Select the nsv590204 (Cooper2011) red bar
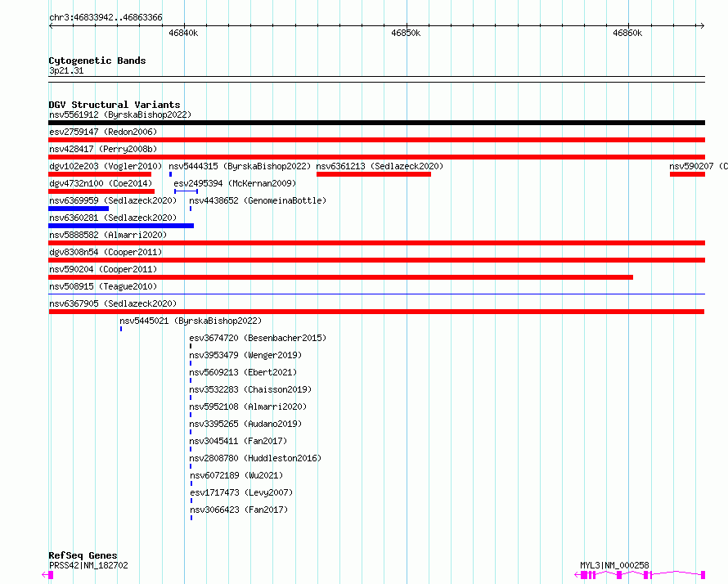 point(341,277)
